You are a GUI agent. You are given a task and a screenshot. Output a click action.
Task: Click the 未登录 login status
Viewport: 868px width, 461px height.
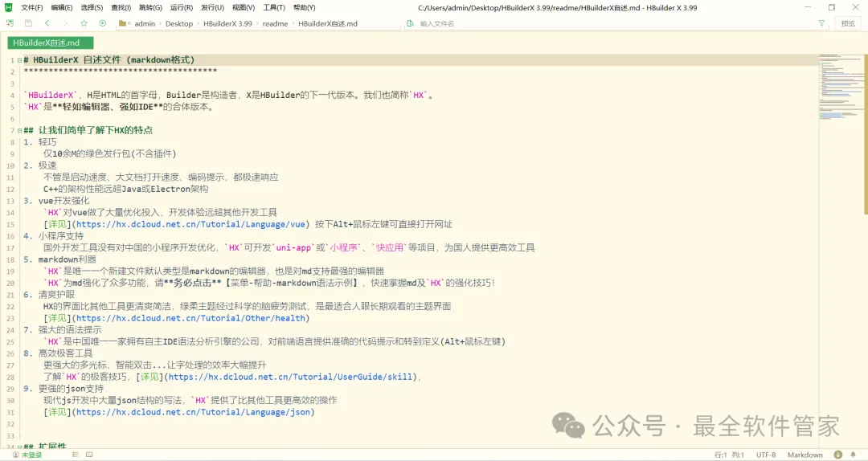(x=31, y=455)
